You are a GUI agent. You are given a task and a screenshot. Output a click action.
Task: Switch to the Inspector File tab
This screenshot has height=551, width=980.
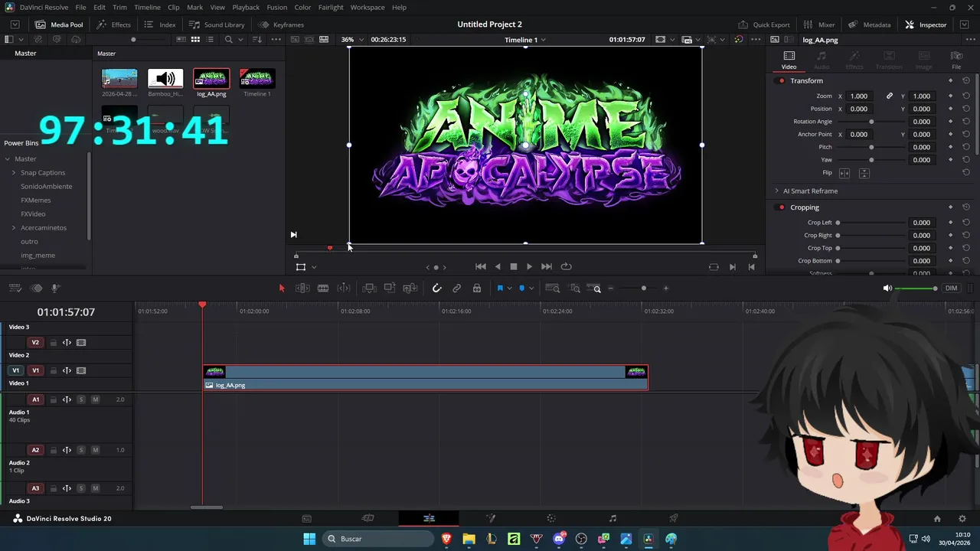(x=956, y=60)
